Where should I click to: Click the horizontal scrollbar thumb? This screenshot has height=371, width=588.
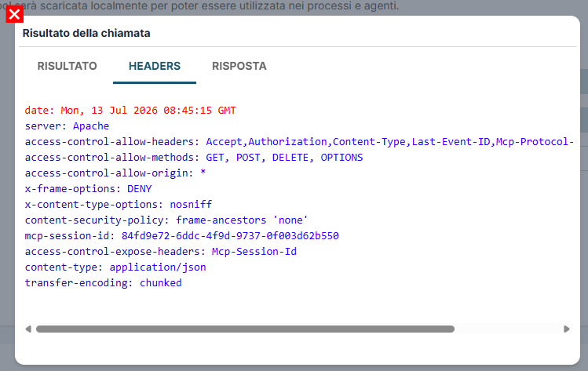point(245,329)
